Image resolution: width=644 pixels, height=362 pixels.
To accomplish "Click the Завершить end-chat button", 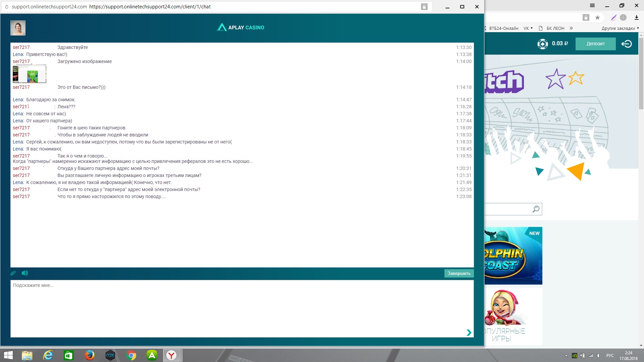I will pyautogui.click(x=459, y=274).
